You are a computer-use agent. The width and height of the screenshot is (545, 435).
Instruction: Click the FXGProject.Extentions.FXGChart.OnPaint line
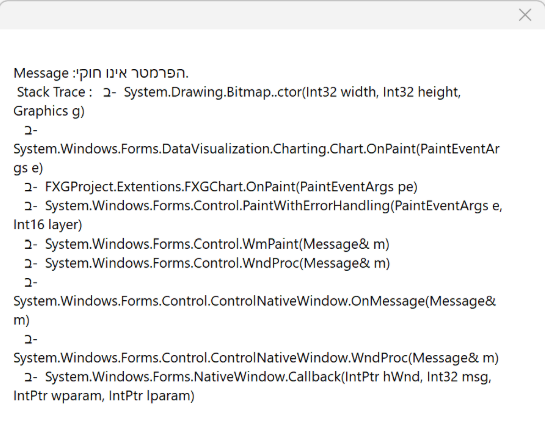(231, 187)
